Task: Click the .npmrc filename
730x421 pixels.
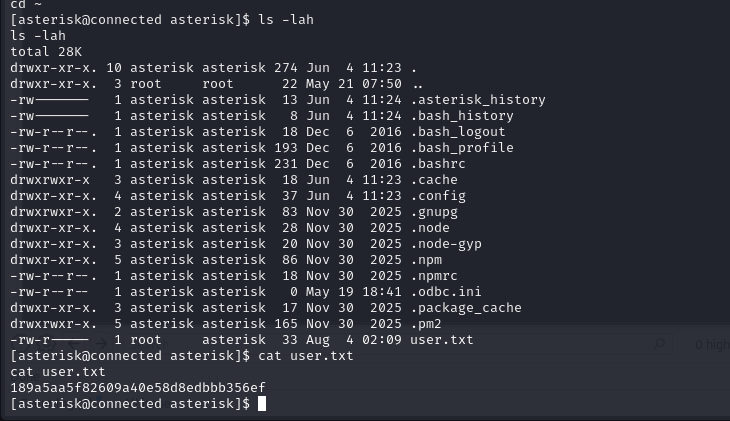Action: pyautogui.click(x=434, y=276)
